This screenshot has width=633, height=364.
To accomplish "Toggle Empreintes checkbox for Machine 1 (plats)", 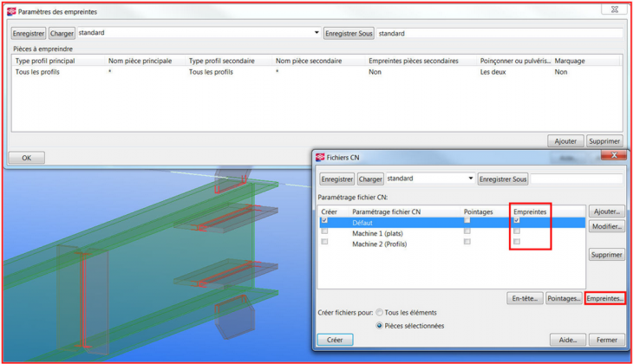I will coord(517,231).
